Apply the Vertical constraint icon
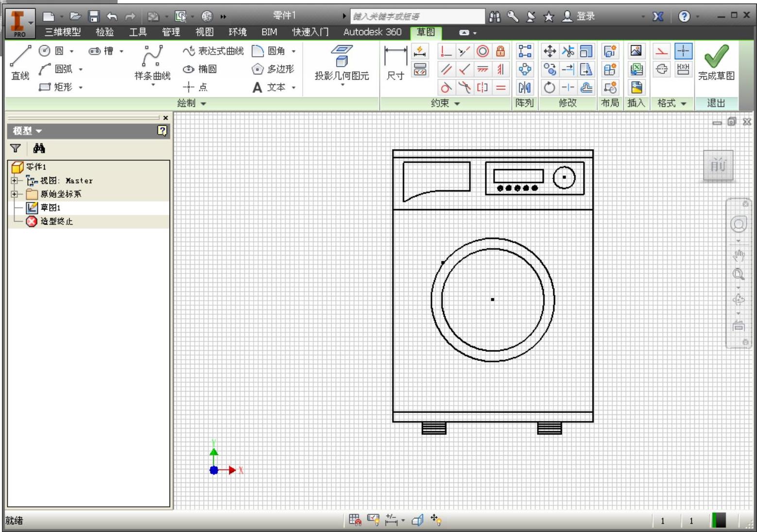 point(500,69)
